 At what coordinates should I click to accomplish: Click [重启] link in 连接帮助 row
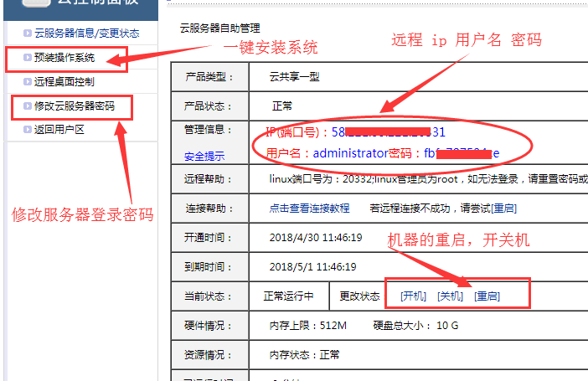503,209
